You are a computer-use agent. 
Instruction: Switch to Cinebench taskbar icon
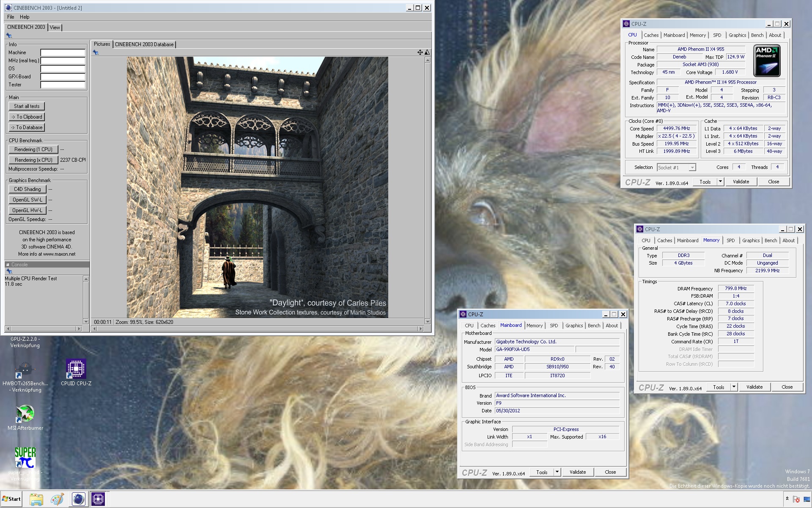pyautogui.click(x=78, y=499)
